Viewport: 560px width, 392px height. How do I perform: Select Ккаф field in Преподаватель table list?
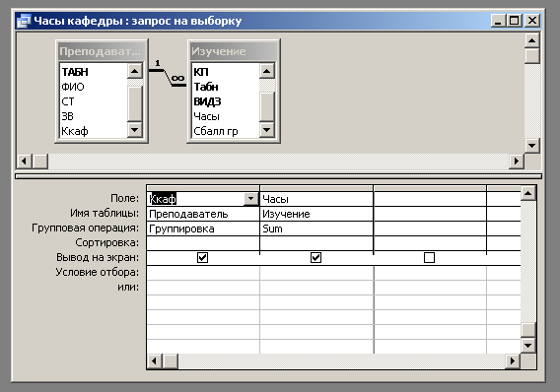[74, 131]
